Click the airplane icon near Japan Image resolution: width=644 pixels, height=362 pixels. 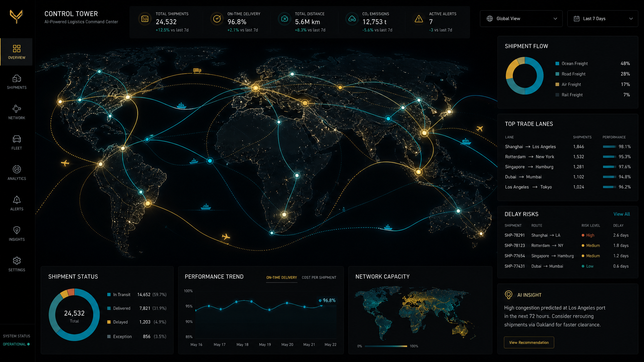(x=480, y=129)
